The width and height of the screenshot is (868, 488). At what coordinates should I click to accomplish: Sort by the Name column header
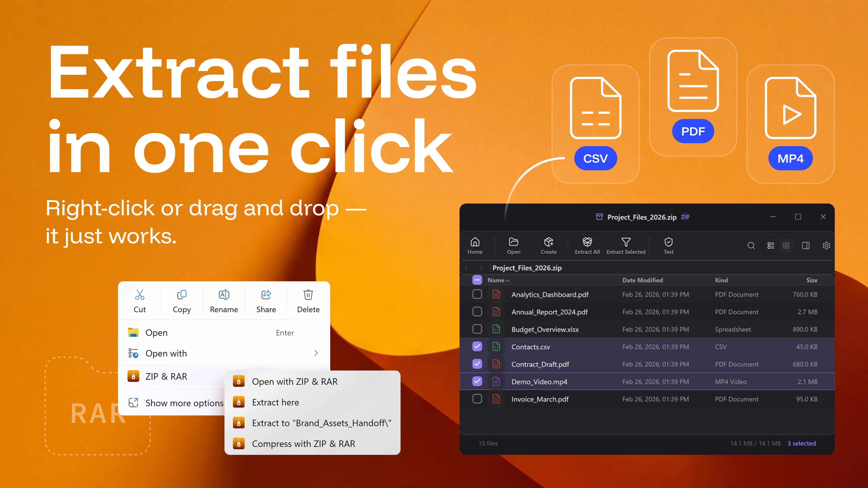tap(498, 280)
